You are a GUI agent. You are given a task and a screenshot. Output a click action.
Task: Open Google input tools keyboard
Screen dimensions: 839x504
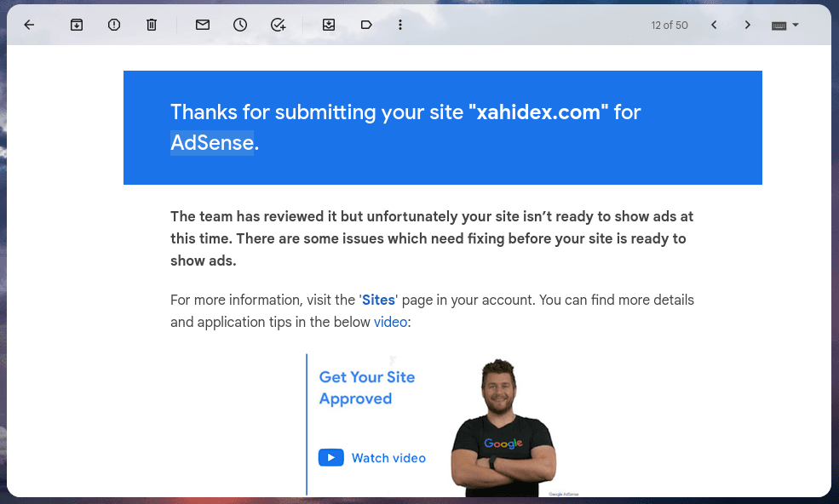point(779,25)
